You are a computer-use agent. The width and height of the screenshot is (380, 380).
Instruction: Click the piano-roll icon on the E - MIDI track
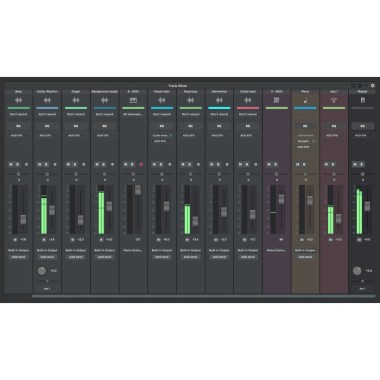pyautogui.click(x=133, y=100)
